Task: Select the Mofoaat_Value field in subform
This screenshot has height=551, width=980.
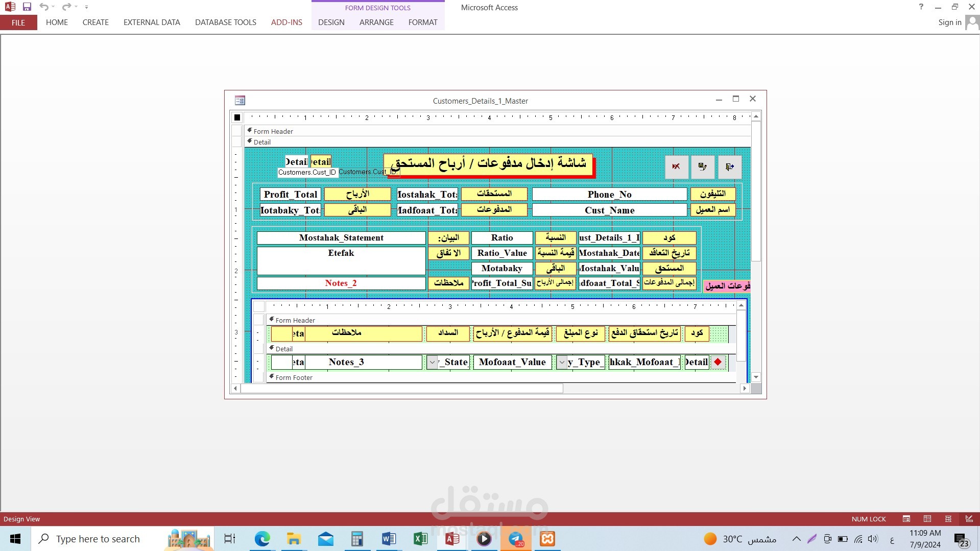Action: point(512,362)
